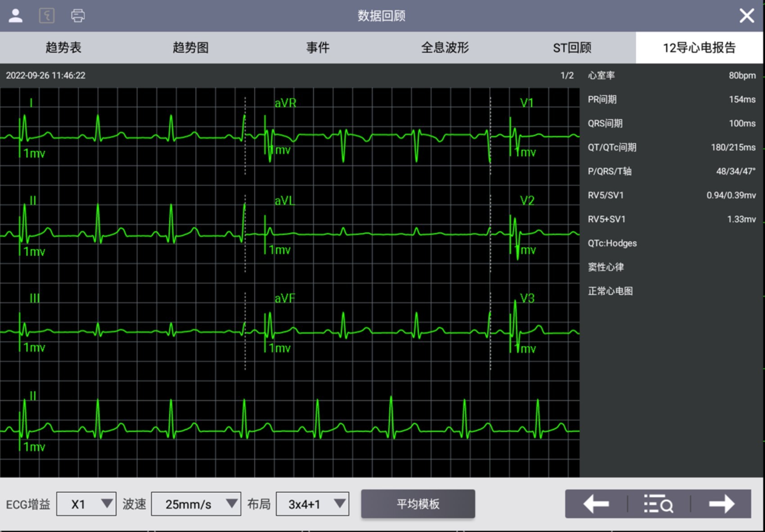765x532 pixels.
Task: Click the 正常心电图 diagnosis text
Action: pyautogui.click(x=610, y=291)
